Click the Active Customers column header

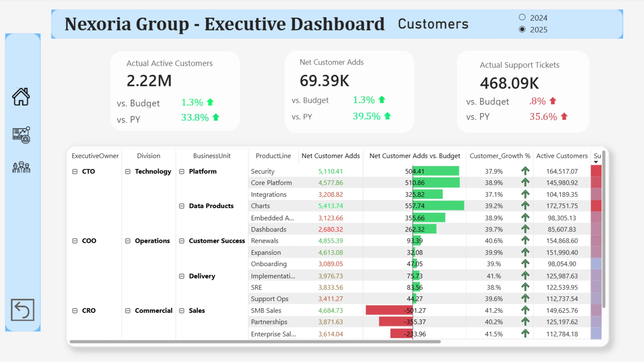coord(561,156)
